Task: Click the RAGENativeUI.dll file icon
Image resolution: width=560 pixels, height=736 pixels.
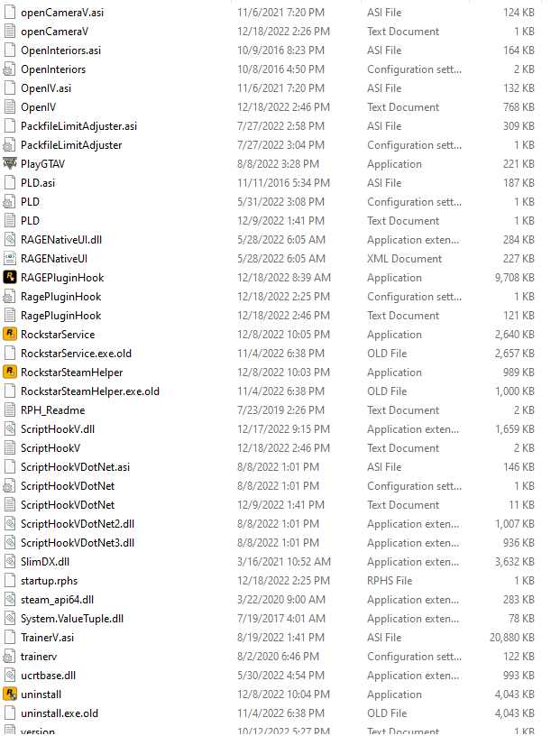Action: (9, 239)
